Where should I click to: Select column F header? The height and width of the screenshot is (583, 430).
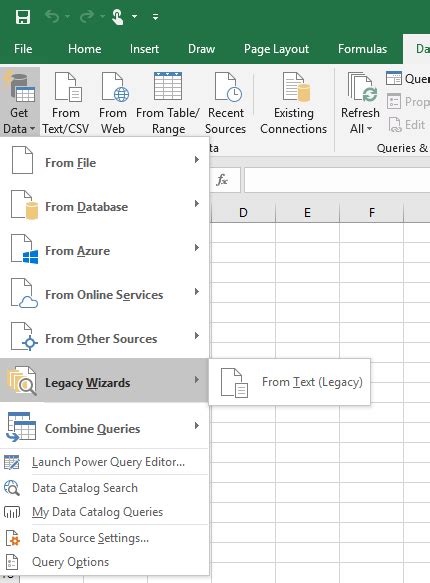(372, 213)
